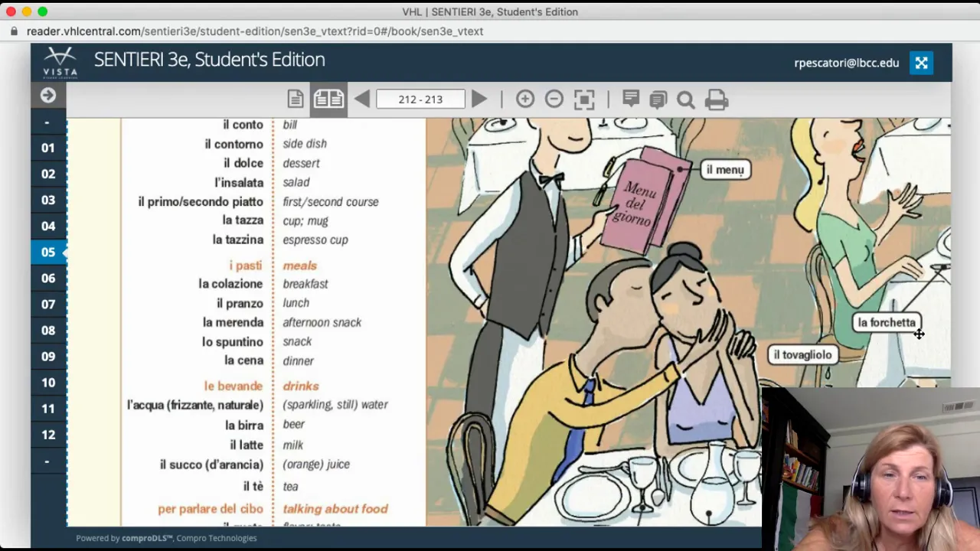Go to previous page arrow
Image resolution: width=980 pixels, height=551 pixels.
click(x=361, y=99)
